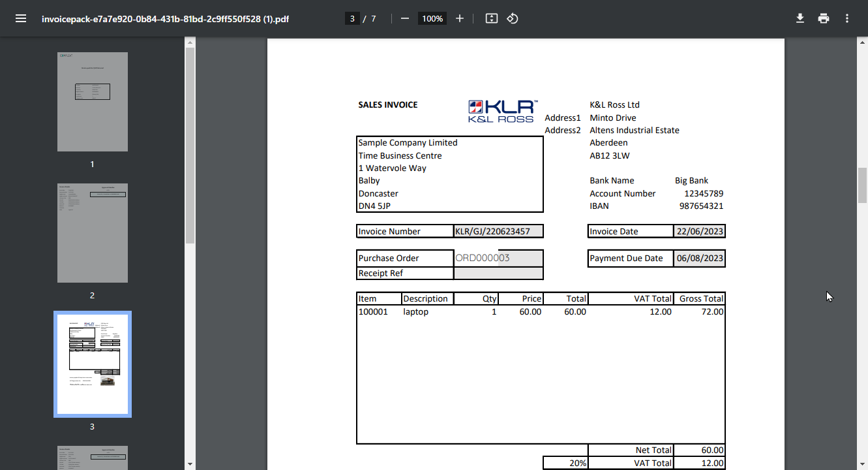Click the KLR K&L Ross logo
Image resolution: width=868 pixels, height=470 pixels.
point(503,111)
